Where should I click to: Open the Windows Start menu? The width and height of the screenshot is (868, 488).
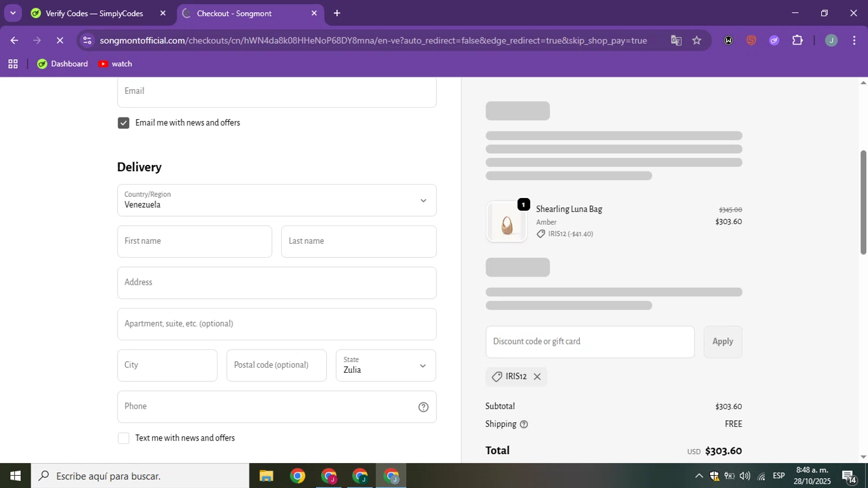16,476
